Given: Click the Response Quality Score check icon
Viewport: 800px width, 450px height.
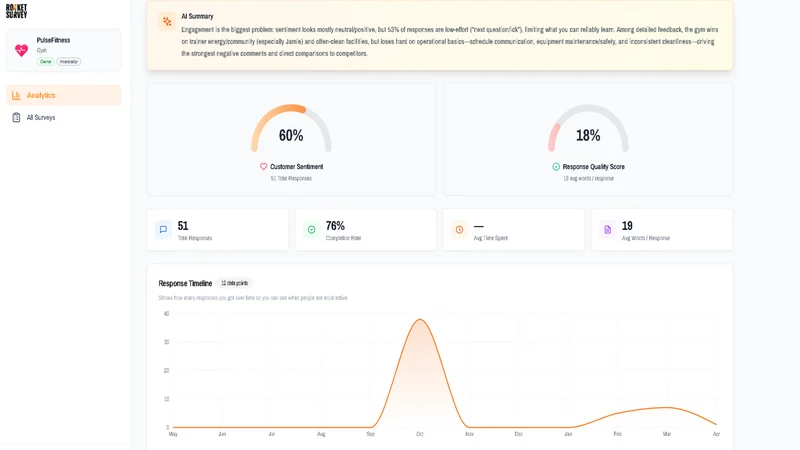Looking at the screenshot, I should [556, 166].
